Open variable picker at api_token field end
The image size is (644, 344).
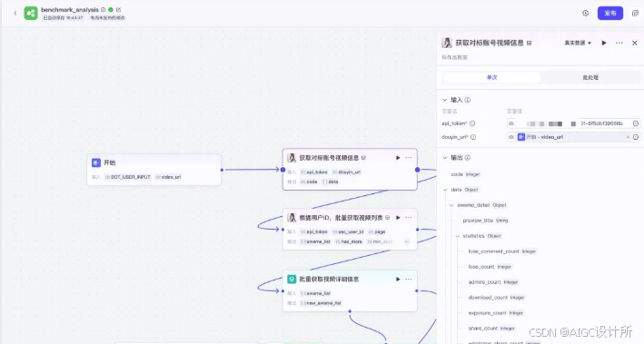[636, 123]
